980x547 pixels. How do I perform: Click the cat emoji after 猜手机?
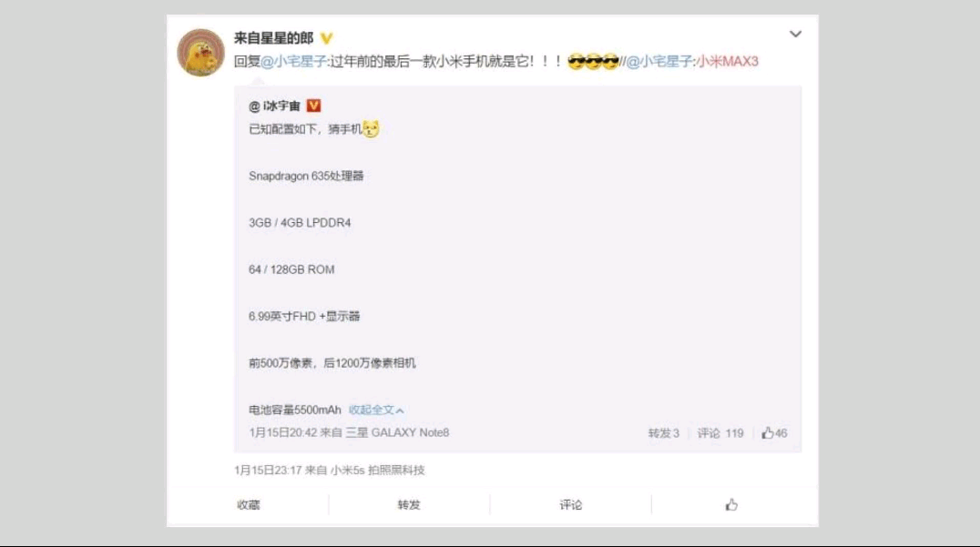[371, 128]
